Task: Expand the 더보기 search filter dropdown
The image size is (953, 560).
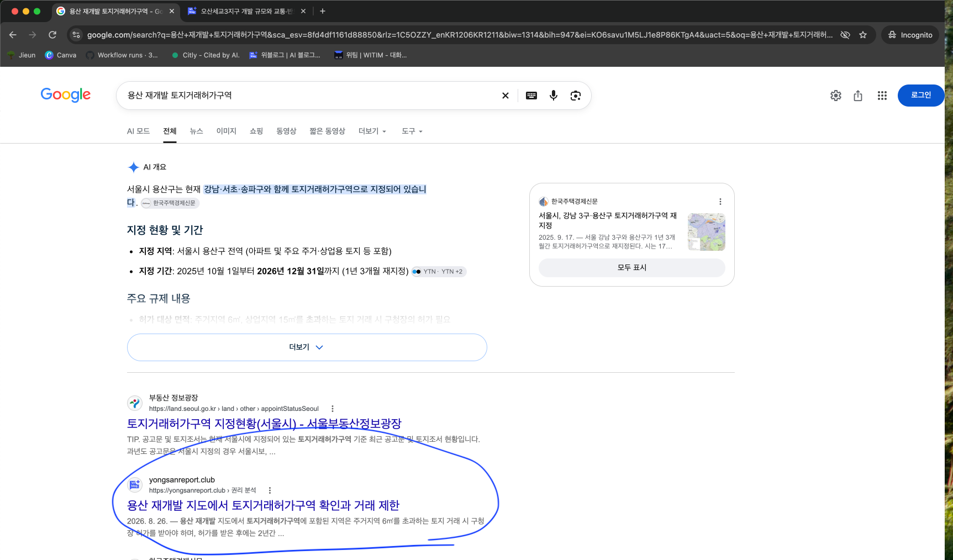Action: 372,131
